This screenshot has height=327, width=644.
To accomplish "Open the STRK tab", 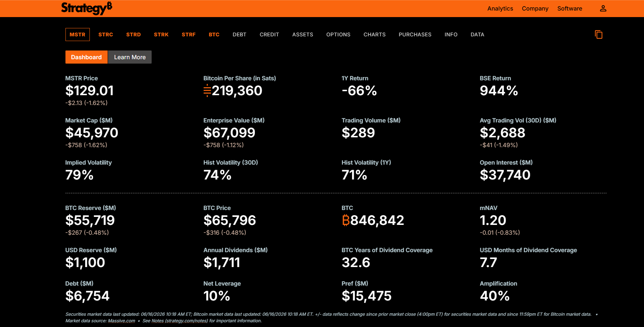I will point(161,35).
